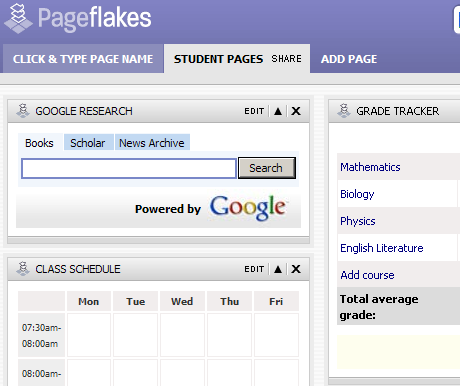Open the Physics course

point(358,221)
